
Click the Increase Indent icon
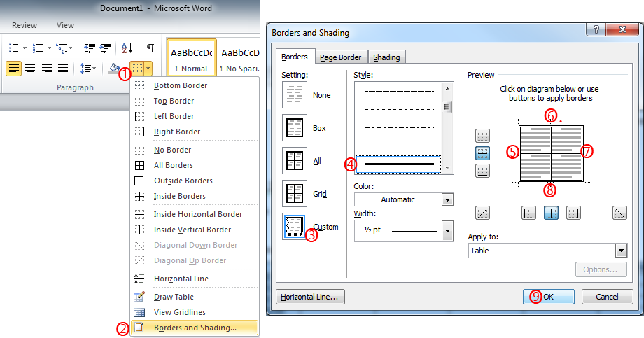tap(106, 48)
